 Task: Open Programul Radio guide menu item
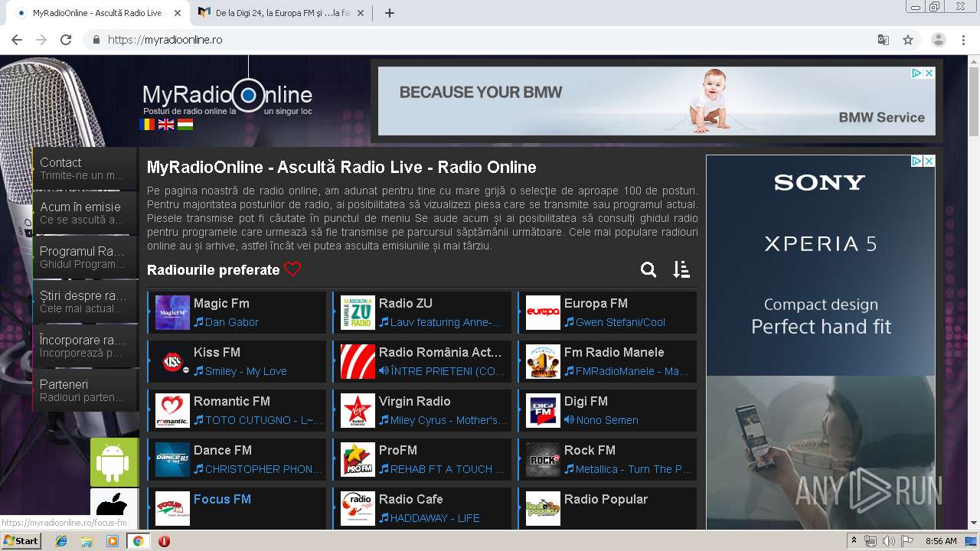point(85,257)
